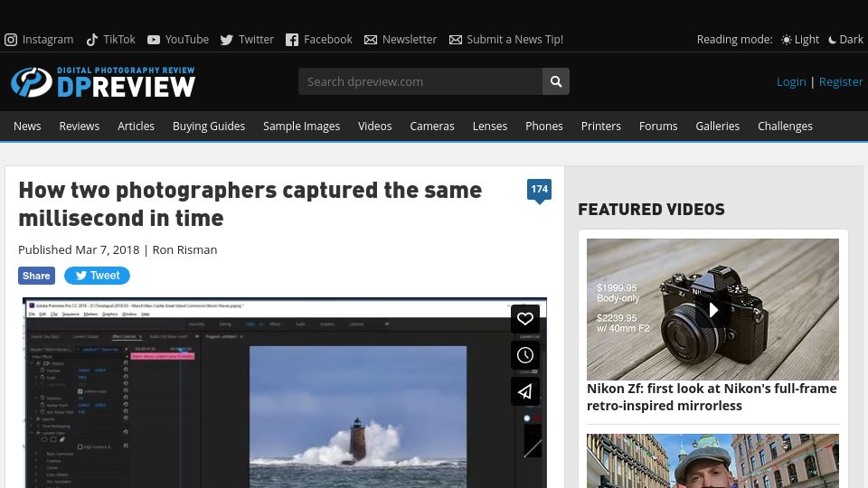Open the Register link

(x=841, y=81)
